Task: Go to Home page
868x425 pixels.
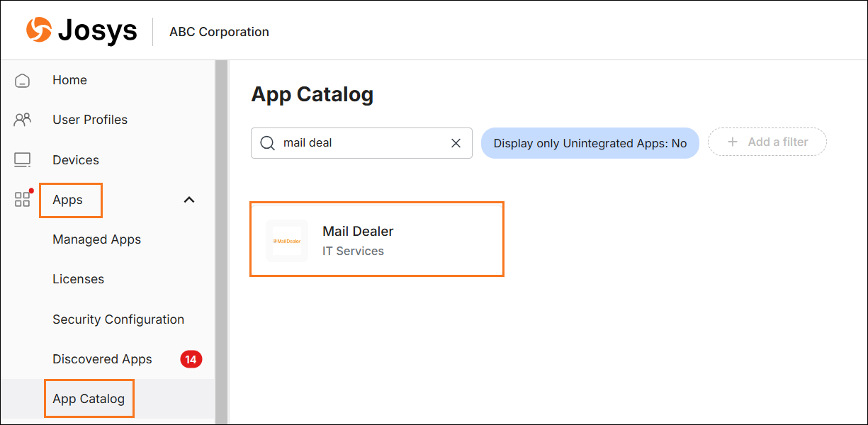Action: (69, 80)
